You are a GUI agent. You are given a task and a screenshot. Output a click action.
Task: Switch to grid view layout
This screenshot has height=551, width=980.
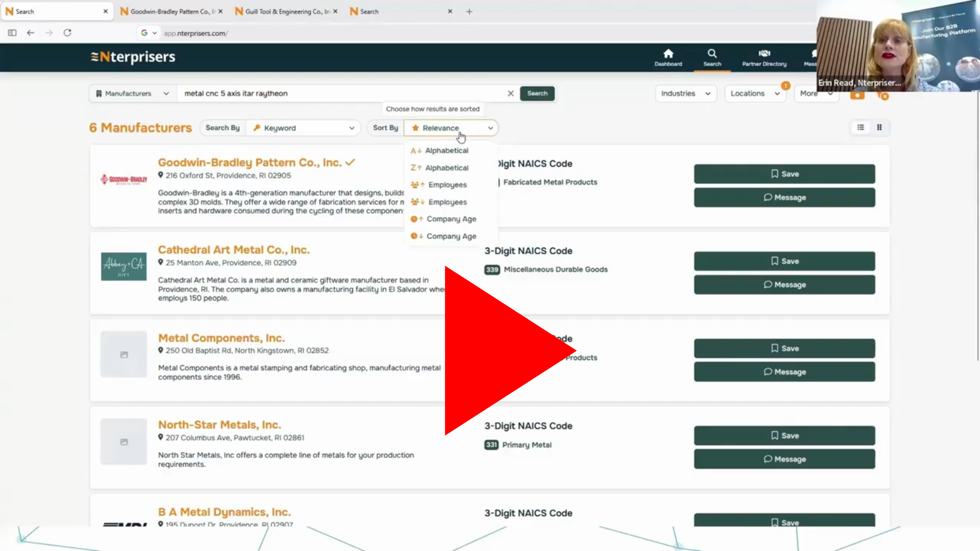click(x=879, y=127)
